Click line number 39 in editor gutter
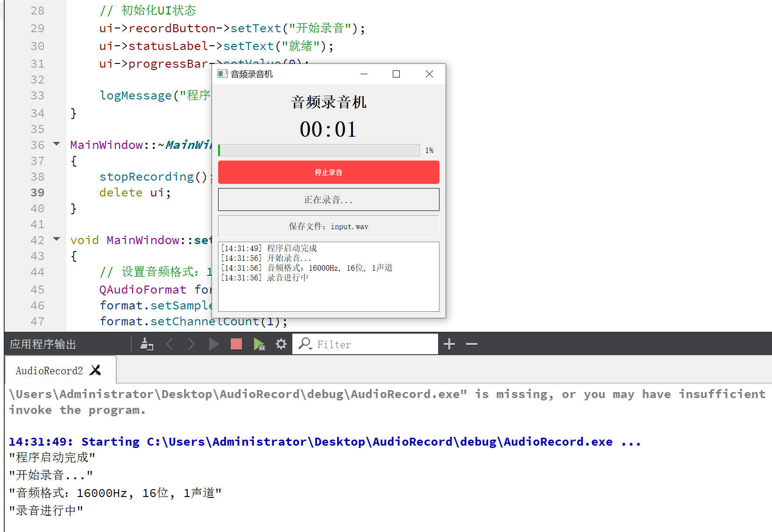The image size is (772, 532). (37, 192)
